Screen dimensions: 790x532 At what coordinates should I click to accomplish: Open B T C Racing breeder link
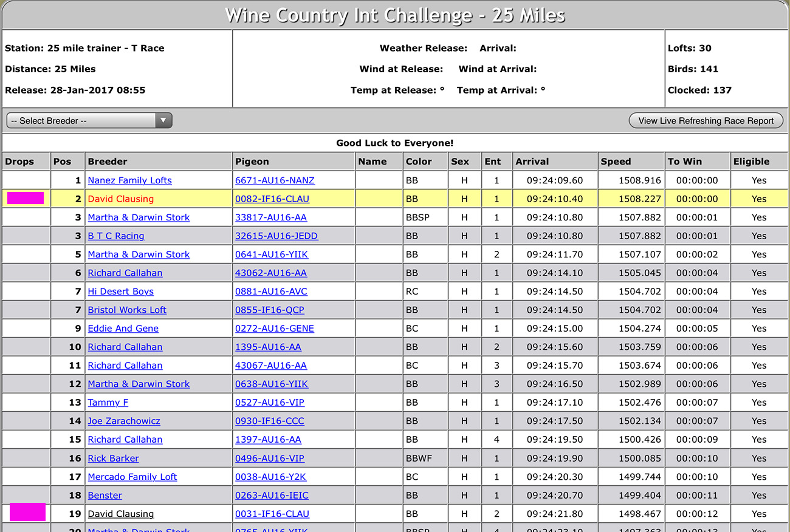pyautogui.click(x=116, y=236)
